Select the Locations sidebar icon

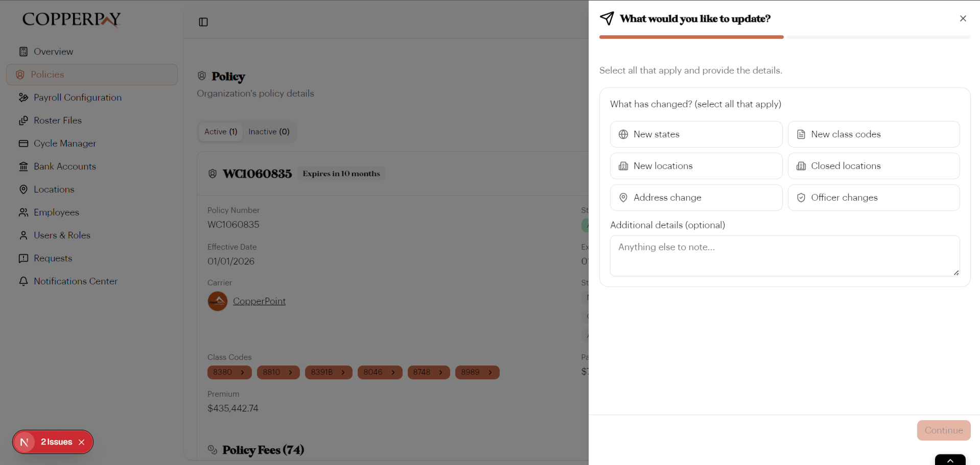click(24, 189)
